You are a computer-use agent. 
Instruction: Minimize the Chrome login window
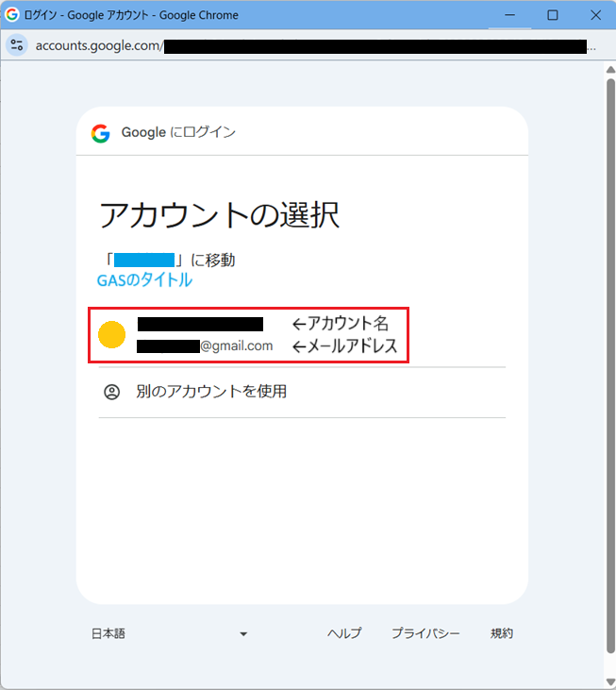pyautogui.click(x=510, y=15)
